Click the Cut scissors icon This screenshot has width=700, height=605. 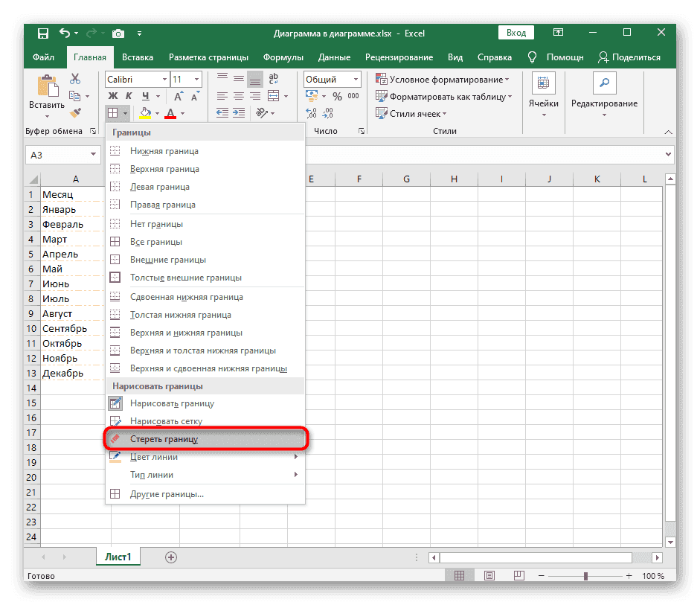tap(75, 79)
